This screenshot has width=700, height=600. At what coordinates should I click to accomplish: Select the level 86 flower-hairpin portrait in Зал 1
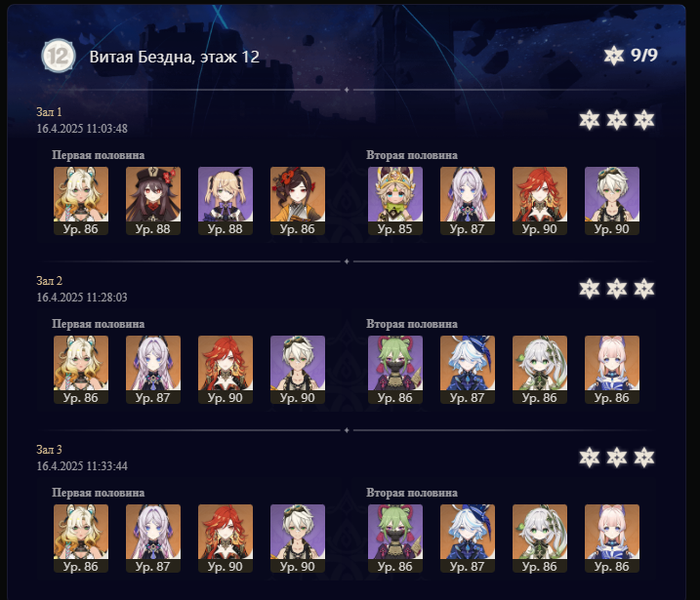click(298, 201)
